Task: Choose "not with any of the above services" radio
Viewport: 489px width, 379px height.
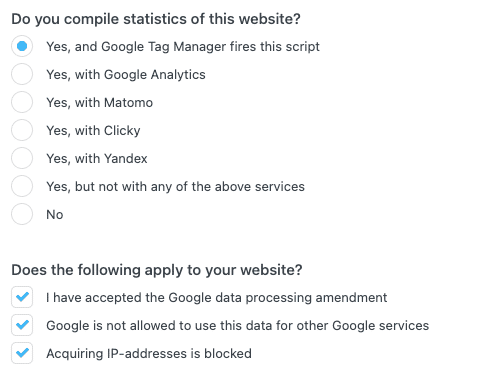Action: 22,186
